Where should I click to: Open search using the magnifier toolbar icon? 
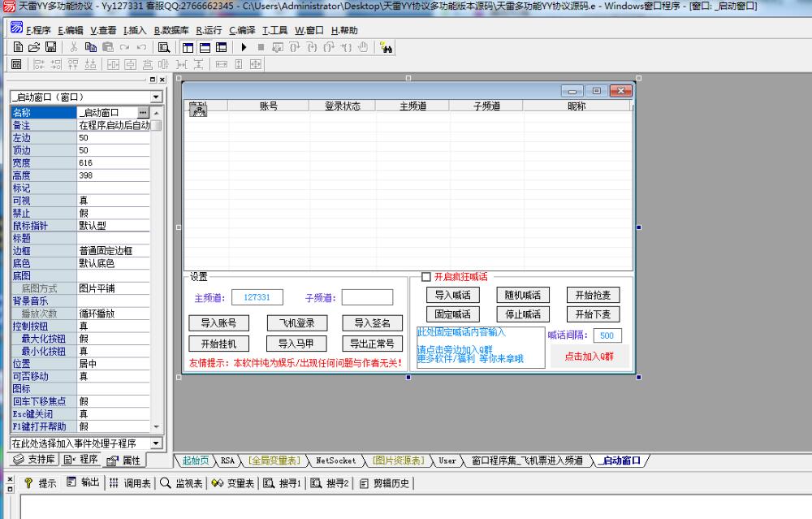[x=162, y=47]
